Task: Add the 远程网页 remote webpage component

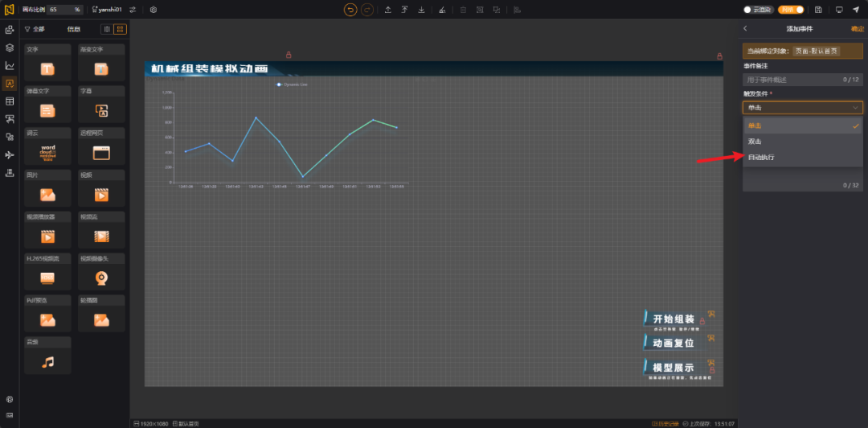Action: (x=101, y=146)
